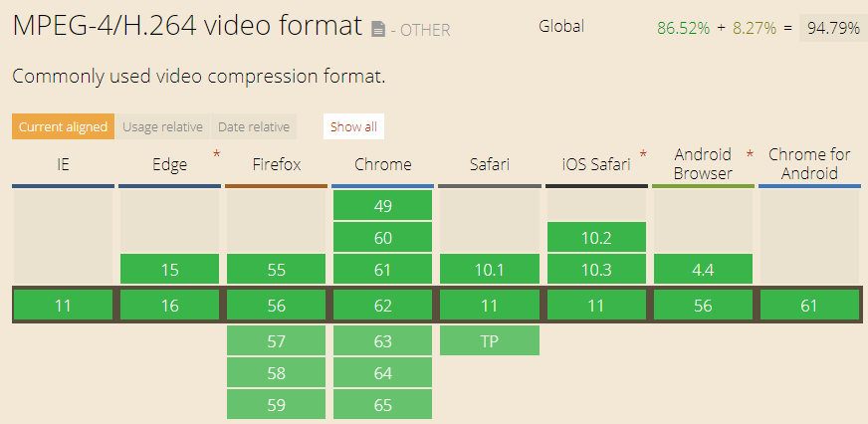Select the Safari TP version cell

(x=490, y=341)
